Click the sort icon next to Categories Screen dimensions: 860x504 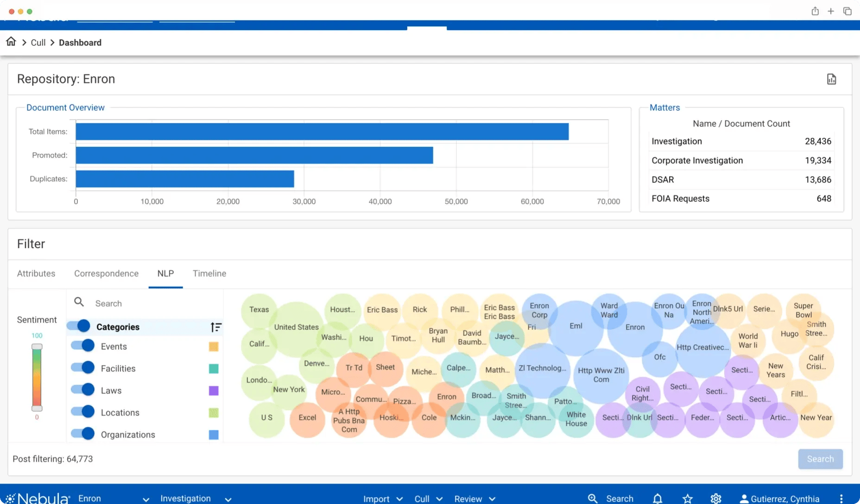pos(216,327)
